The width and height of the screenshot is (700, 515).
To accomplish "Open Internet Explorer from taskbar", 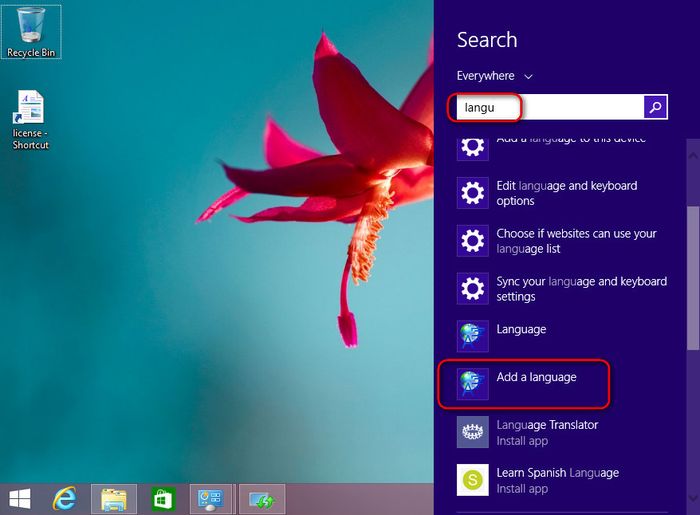I will pyautogui.click(x=65, y=498).
